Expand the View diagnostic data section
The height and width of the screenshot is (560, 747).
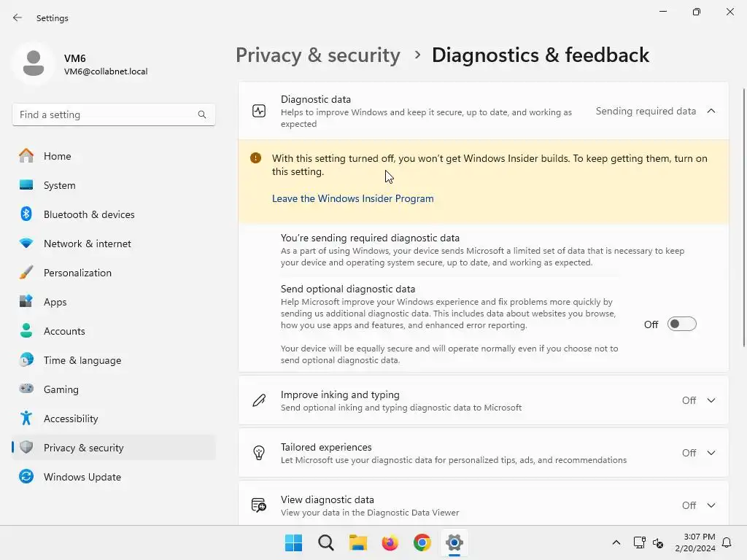711,505
